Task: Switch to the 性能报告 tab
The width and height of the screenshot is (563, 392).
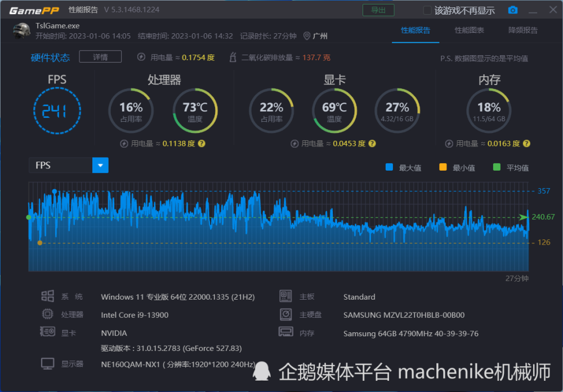Action: pyautogui.click(x=415, y=30)
